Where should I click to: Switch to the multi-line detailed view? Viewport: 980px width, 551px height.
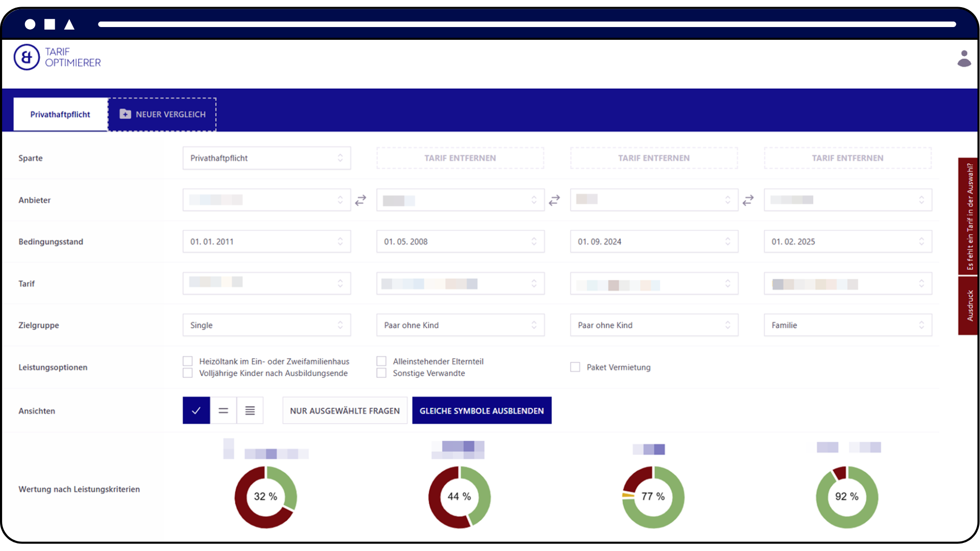tap(250, 411)
